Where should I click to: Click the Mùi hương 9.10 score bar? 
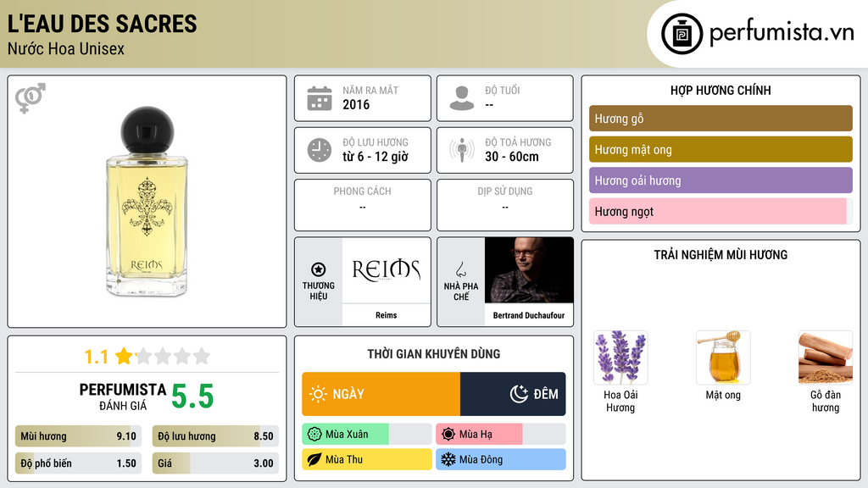pyautogui.click(x=79, y=436)
